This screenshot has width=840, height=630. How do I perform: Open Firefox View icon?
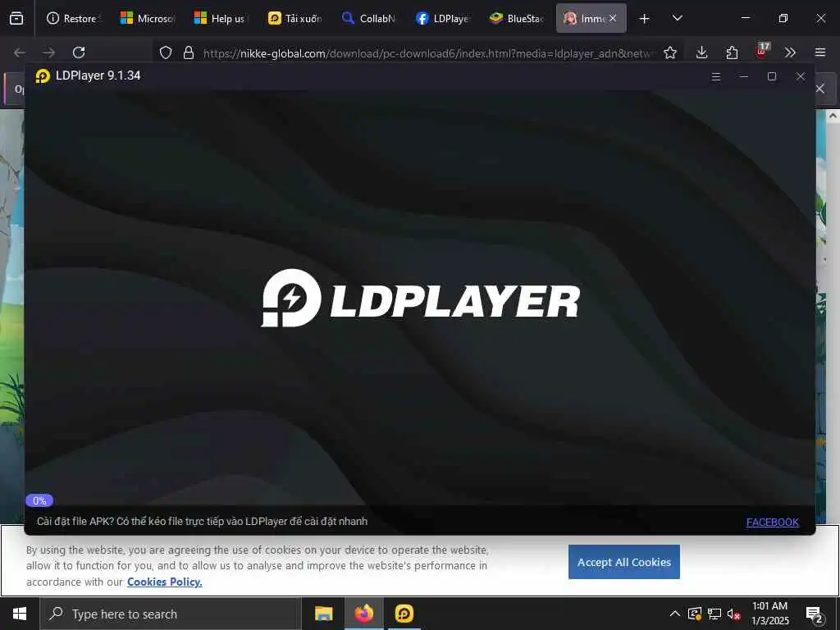[16, 18]
